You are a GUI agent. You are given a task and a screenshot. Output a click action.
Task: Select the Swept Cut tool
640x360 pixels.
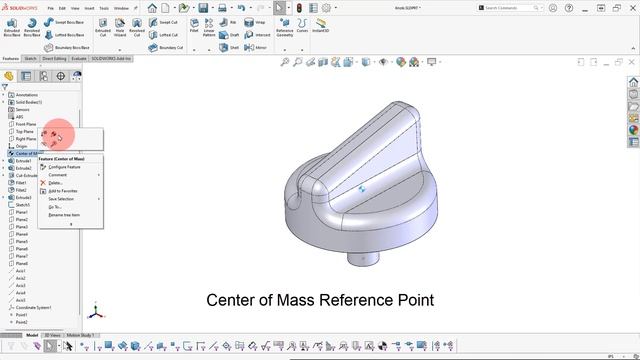point(163,22)
